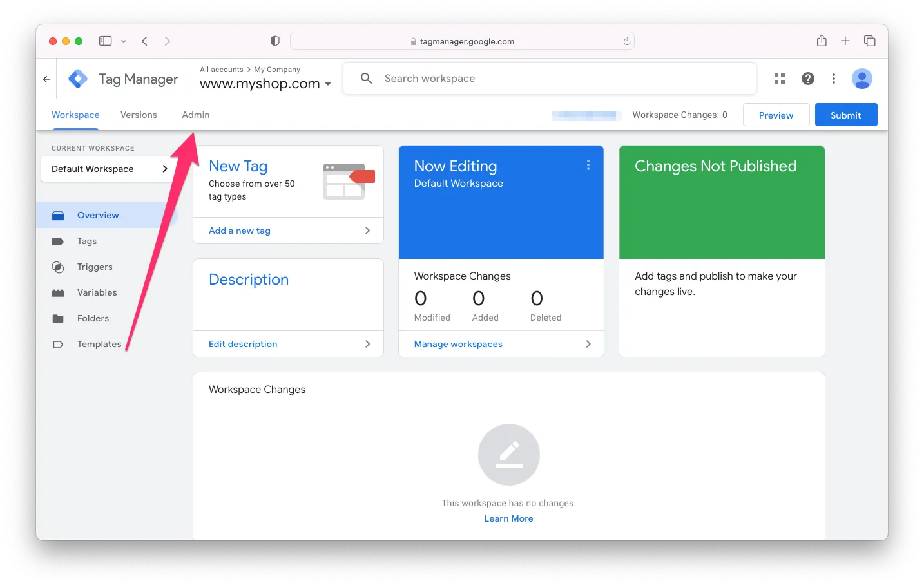Toggle Safari sidebar panel
Image resolution: width=924 pixels, height=588 pixels.
click(106, 41)
